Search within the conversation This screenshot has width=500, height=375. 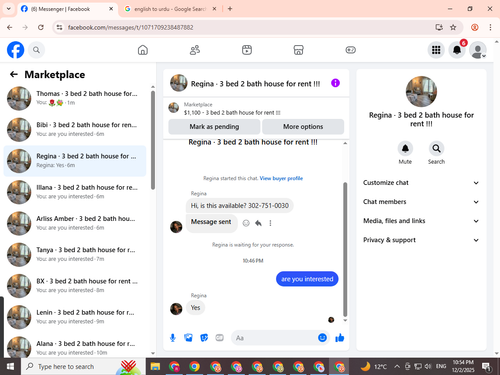pos(436,149)
